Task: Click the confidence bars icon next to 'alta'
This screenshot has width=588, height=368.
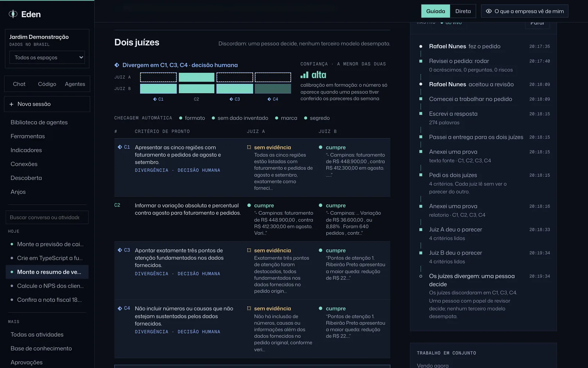Action: click(304, 75)
